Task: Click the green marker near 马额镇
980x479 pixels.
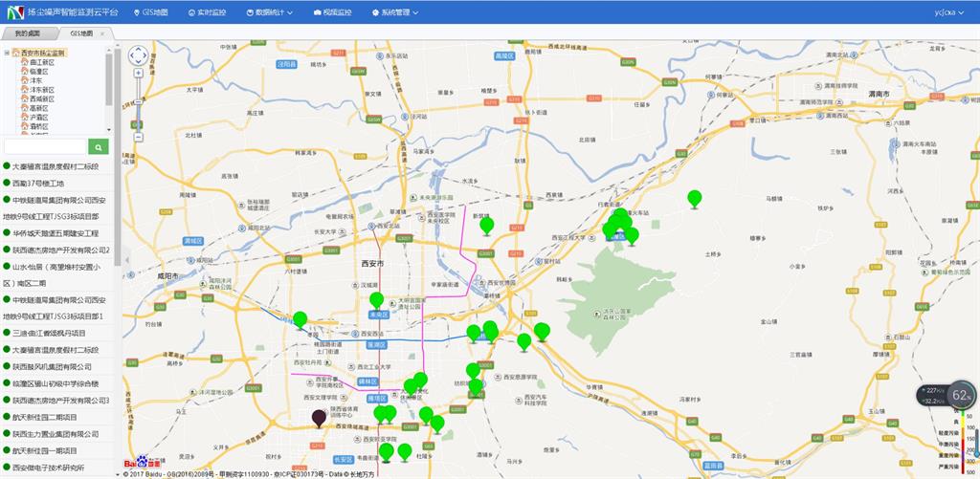Action: [695, 199]
